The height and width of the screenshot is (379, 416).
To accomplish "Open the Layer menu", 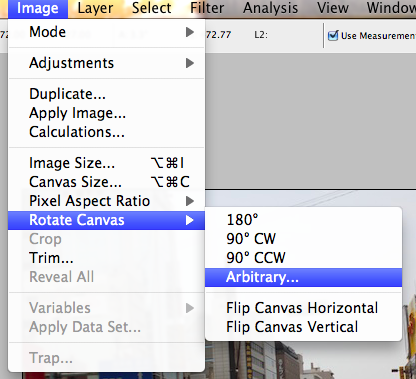I will click(x=95, y=9).
